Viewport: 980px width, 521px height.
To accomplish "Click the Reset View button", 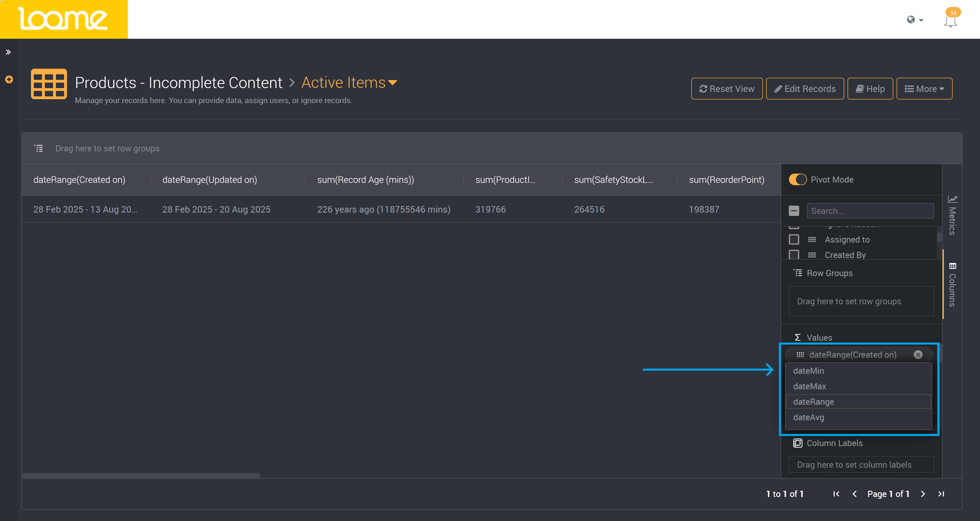I will (727, 89).
